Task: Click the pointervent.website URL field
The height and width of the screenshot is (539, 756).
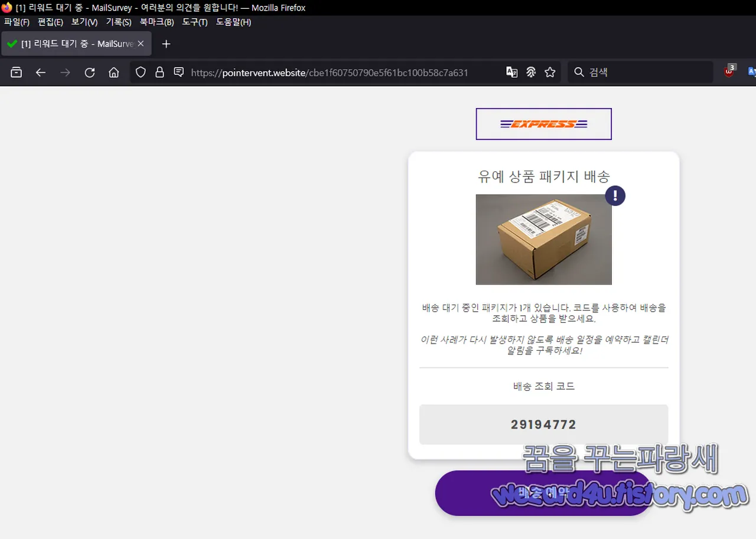Action: [330, 73]
